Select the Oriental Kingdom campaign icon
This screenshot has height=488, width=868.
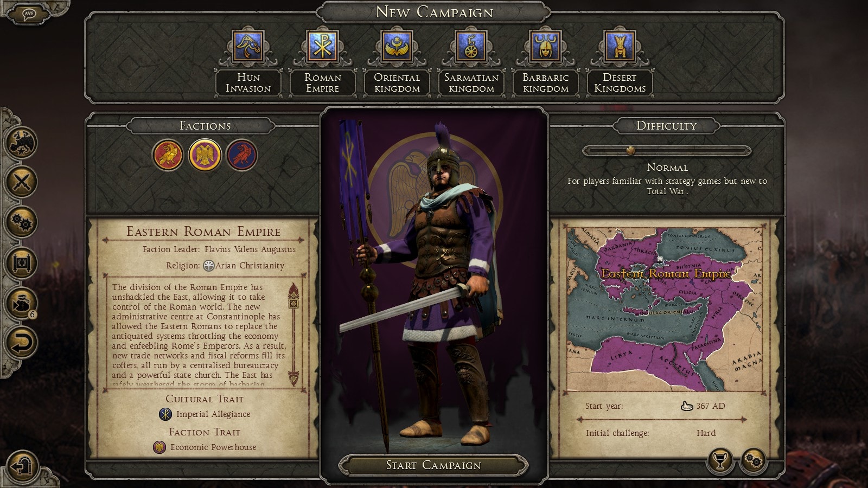(x=397, y=46)
